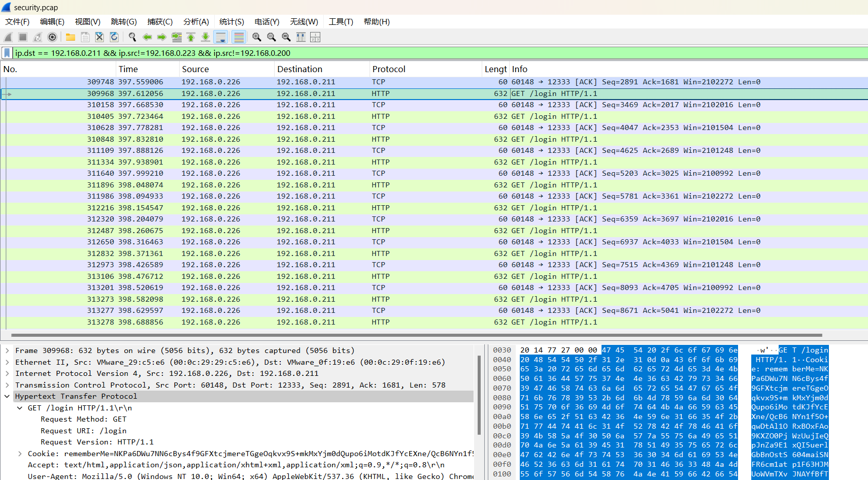Jump to the first packet

[191, 37]
